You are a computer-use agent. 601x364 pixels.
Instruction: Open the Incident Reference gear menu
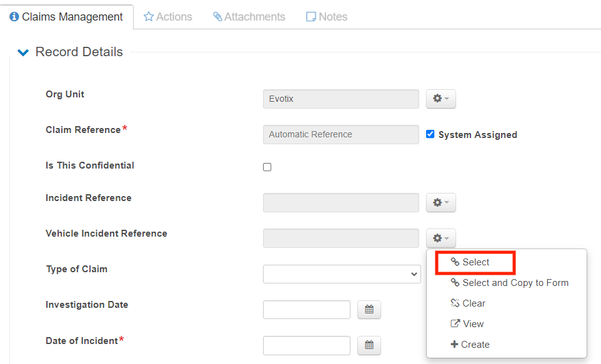click(x=440, y=202)
